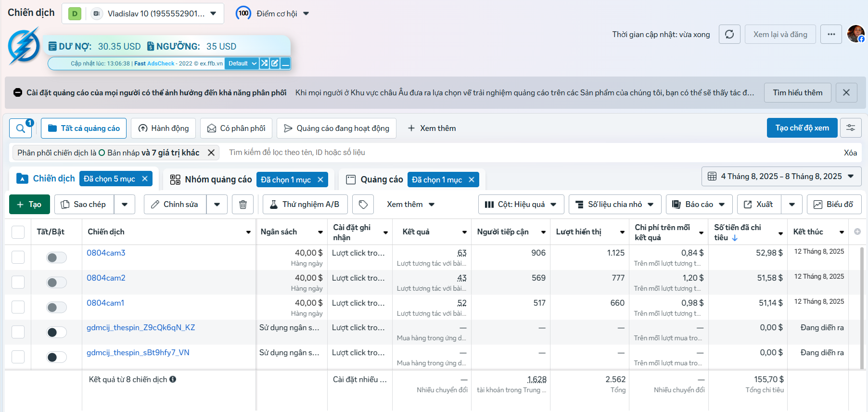
Task: Click the shuffle icon in AdsCheck bar
Action: click(264, 63)
